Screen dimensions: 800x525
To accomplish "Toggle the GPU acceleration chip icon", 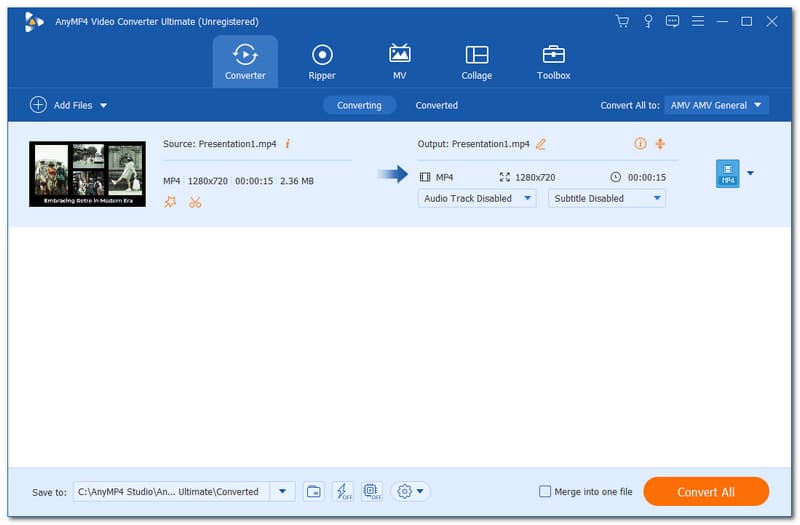I will 372,491.
